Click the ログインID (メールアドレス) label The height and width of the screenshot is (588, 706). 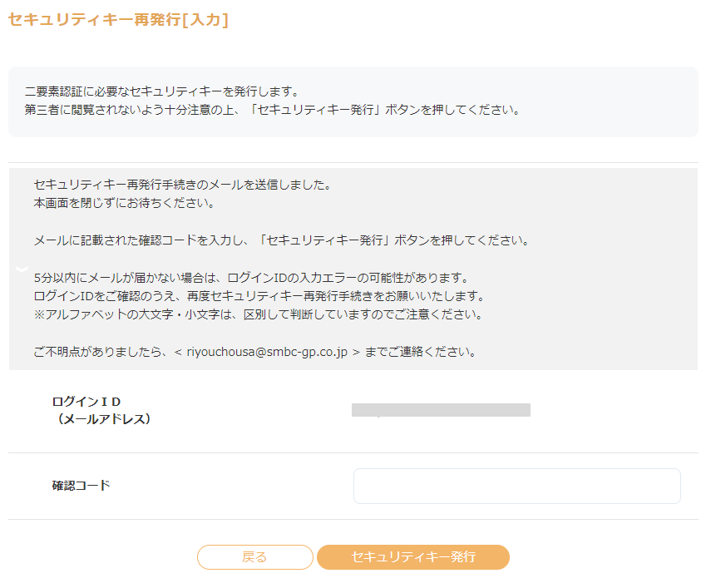click(101, 410)
